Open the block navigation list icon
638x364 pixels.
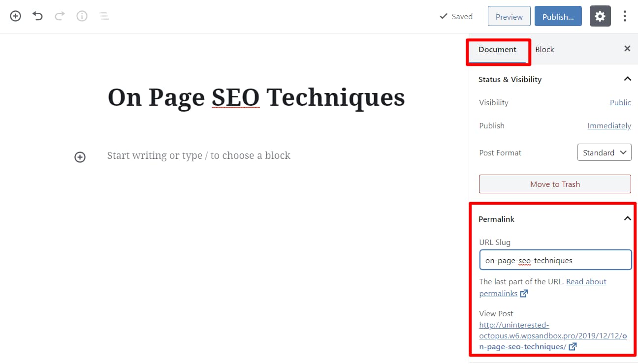[104, 16]
